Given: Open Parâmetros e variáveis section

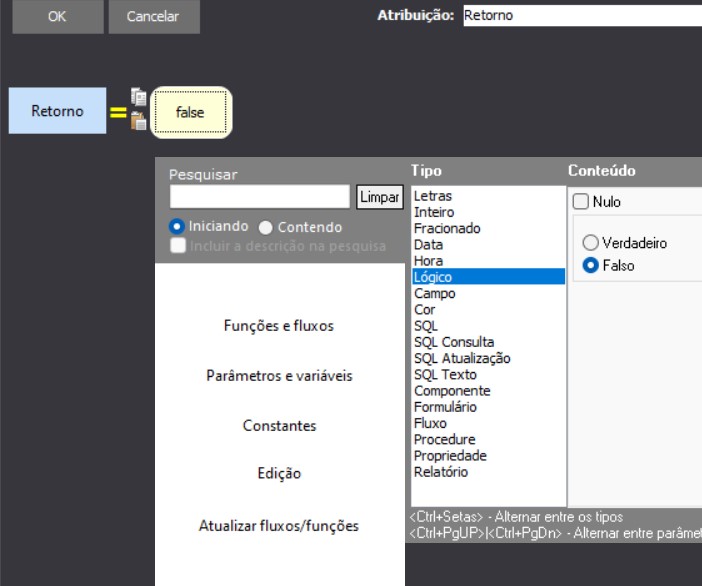Looking at the screenshot, I should (x=279, y=376).
